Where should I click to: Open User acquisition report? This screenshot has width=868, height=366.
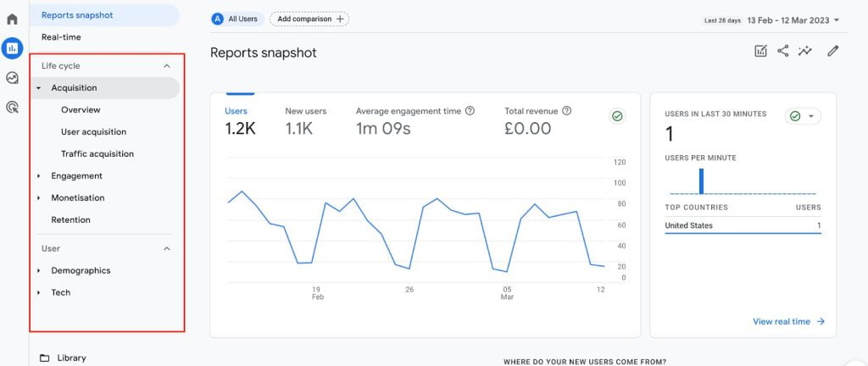pos(93,131)
